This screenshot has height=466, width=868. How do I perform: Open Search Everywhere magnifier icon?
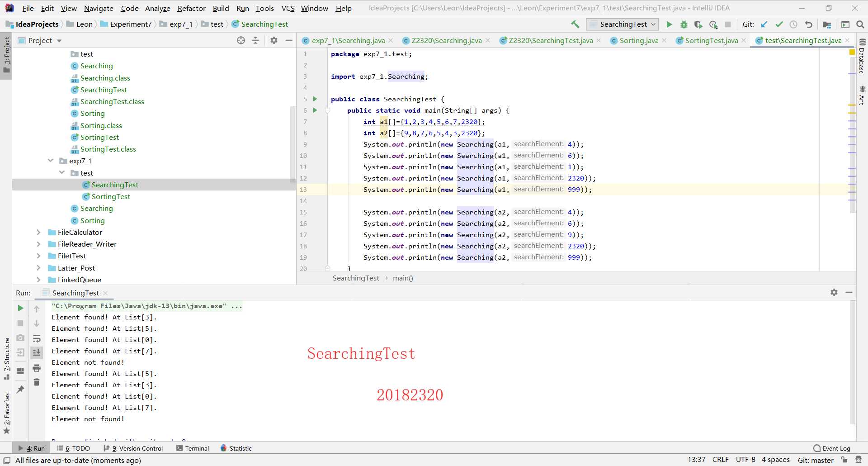[x=860, y=24]
